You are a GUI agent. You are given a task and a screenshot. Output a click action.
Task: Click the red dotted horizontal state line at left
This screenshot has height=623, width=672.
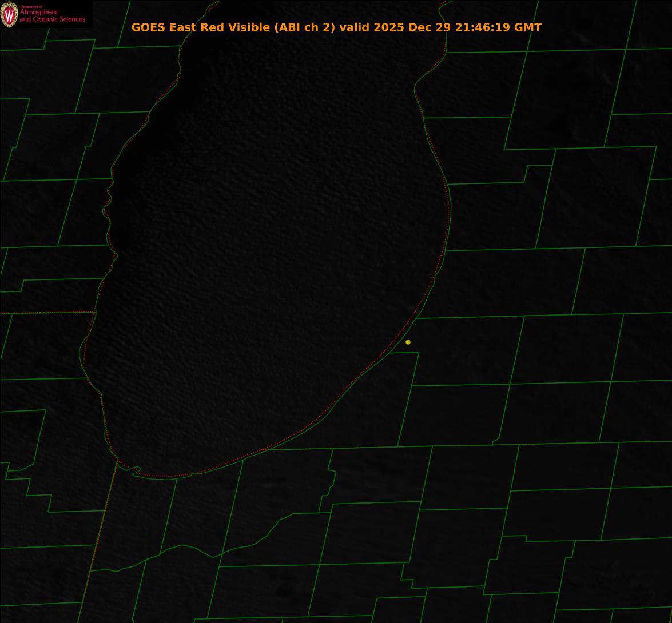pos(46,312)
